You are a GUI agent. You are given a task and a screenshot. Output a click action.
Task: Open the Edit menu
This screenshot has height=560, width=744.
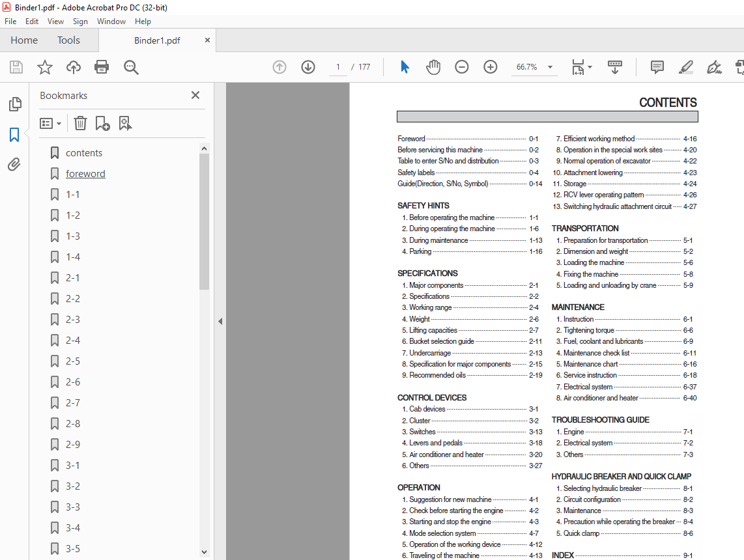coord(32,21)
